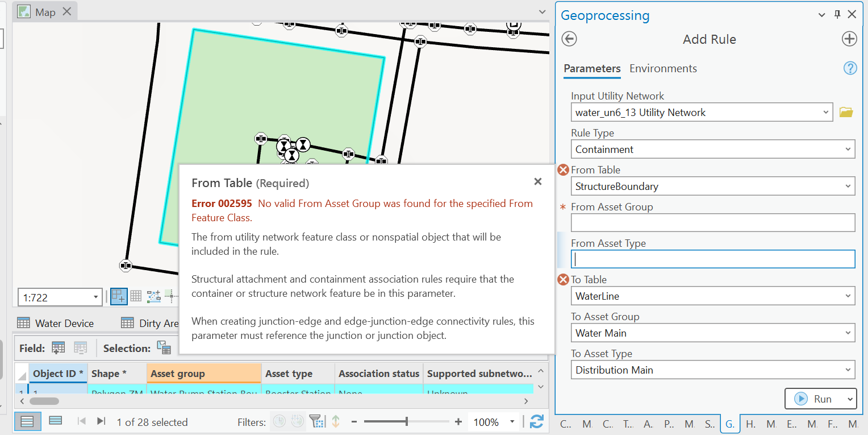Select the Add Field icon
The height and width of the screenshot is (435, 868).
click(x=58, y=347)
